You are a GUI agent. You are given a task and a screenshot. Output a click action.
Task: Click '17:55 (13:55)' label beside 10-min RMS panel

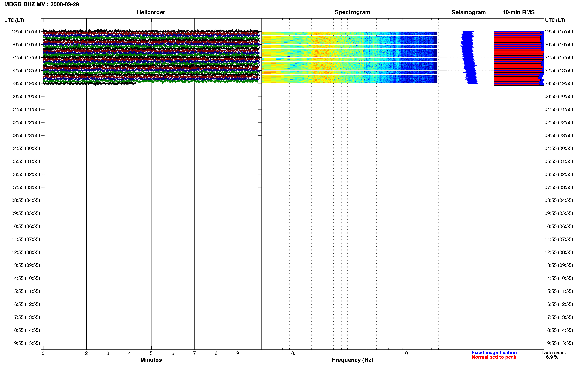point(559,317)
